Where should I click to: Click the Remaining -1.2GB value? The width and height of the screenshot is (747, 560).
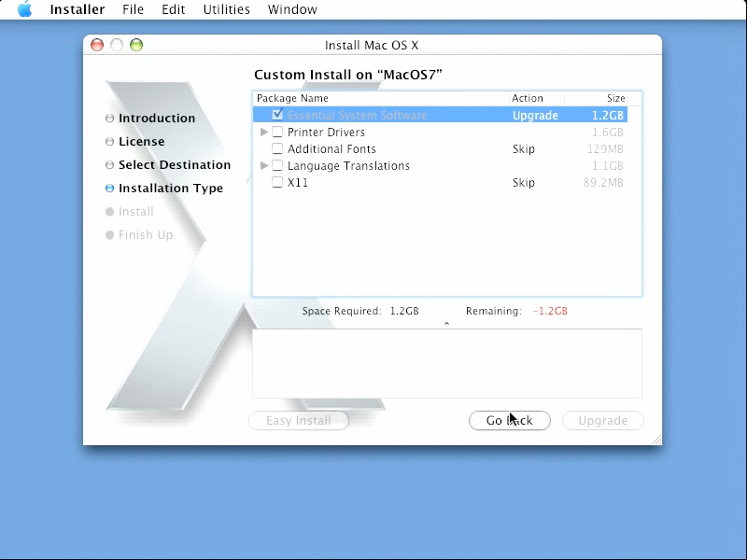[550, 311]
